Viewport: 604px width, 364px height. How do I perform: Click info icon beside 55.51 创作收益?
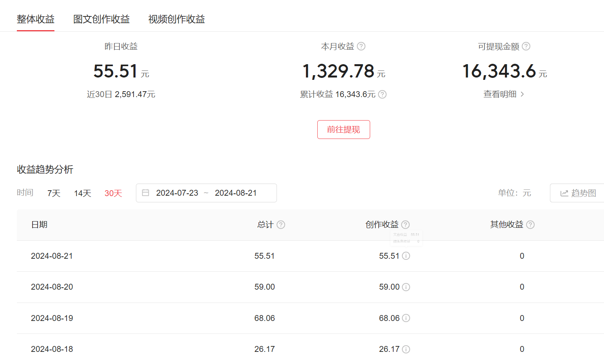pos(406,256)
